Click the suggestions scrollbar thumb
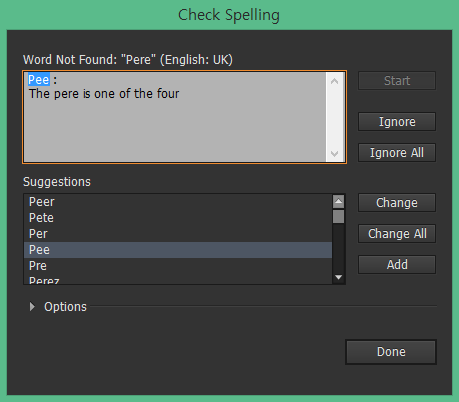Viewport: 459px width, 402px height. [338, 216]
